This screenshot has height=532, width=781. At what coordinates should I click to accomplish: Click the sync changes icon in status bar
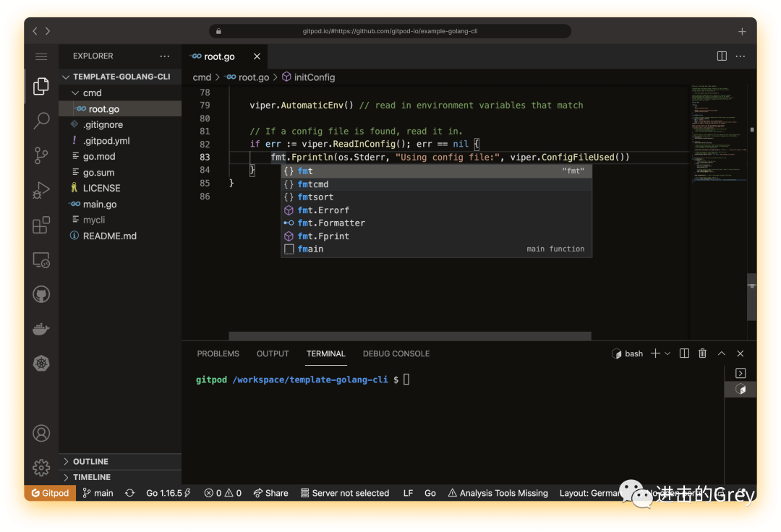pyautogui.click(x=130, y=493)
